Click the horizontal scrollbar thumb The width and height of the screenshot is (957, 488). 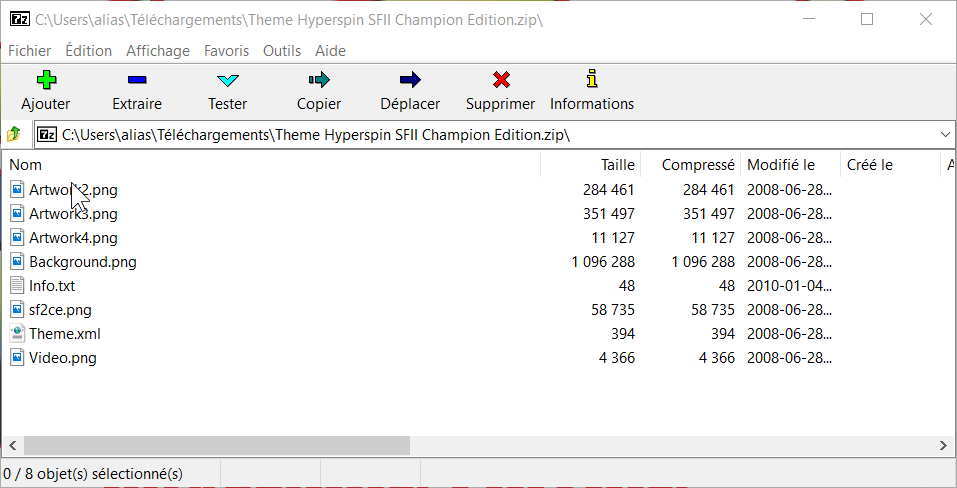click(x=216, y=445)
